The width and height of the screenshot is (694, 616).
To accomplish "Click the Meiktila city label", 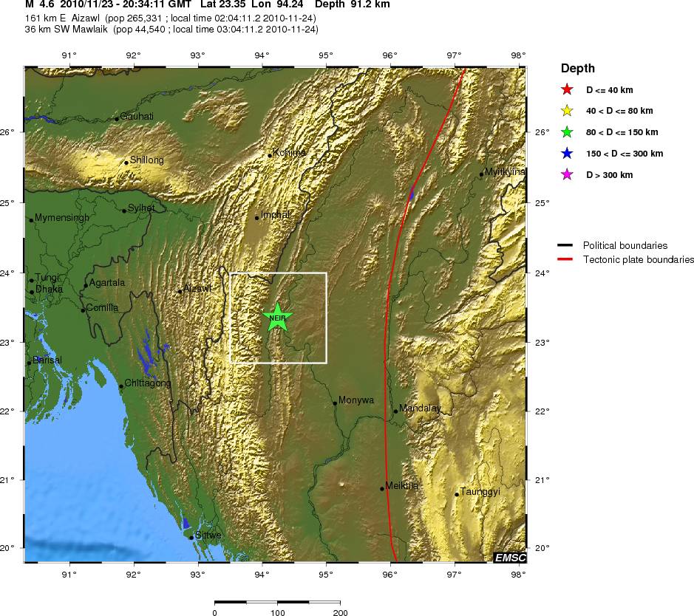I will tap(401, 485).
